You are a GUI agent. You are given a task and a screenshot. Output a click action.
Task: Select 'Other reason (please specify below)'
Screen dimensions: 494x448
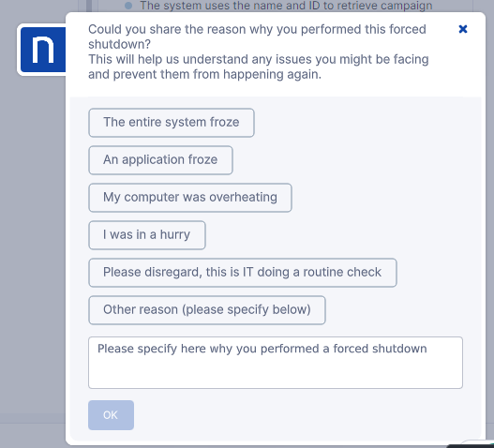[x=207, y=310]
